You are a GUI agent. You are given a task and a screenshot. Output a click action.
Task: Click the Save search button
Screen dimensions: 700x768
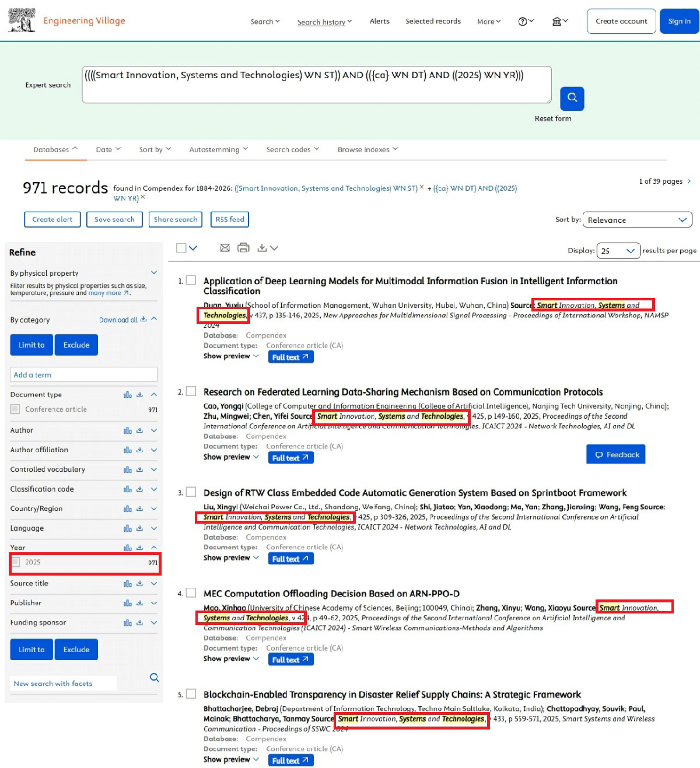tap(114, 219)
